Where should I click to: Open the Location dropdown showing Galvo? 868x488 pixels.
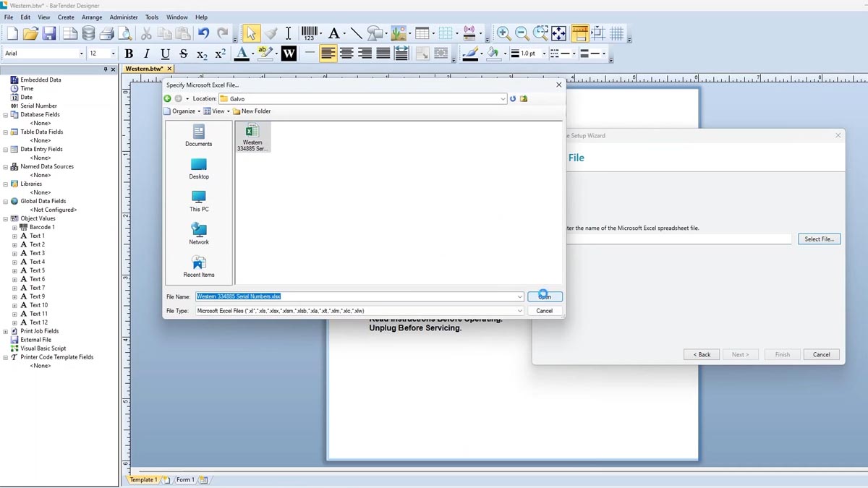[504, 98]
